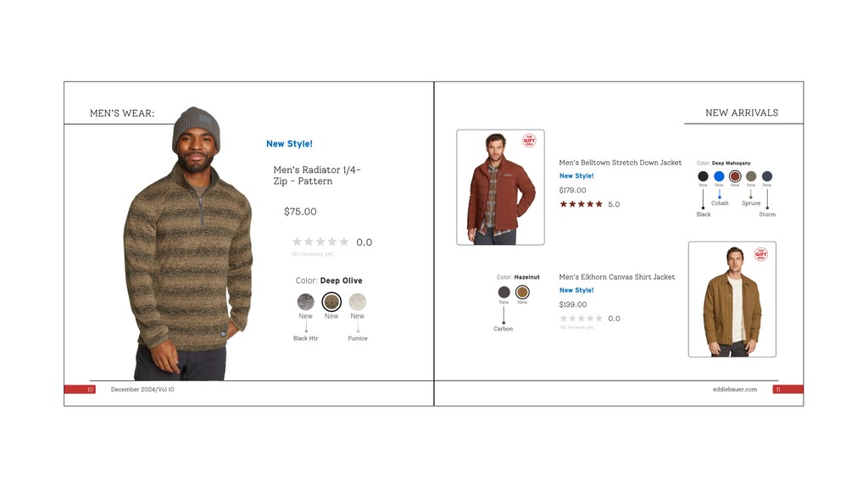The height and width of the screenshot is (488, 868).
Task: Open Men's Radiator 1/4-Zip Pattern title
Action: coord(317,175)
